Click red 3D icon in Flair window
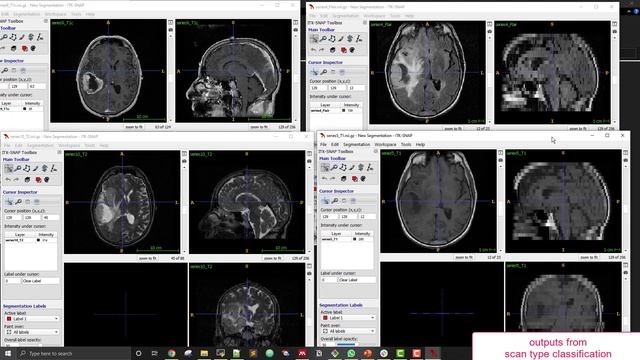 pyautogui.click(x=343, y=50)
